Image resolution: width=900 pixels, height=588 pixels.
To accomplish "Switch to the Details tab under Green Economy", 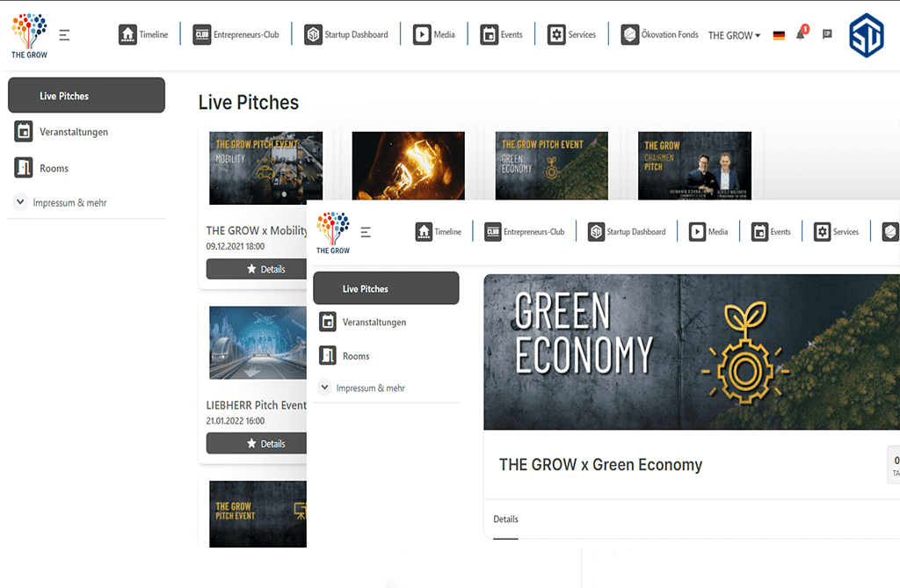I will [x=505, y=519].
